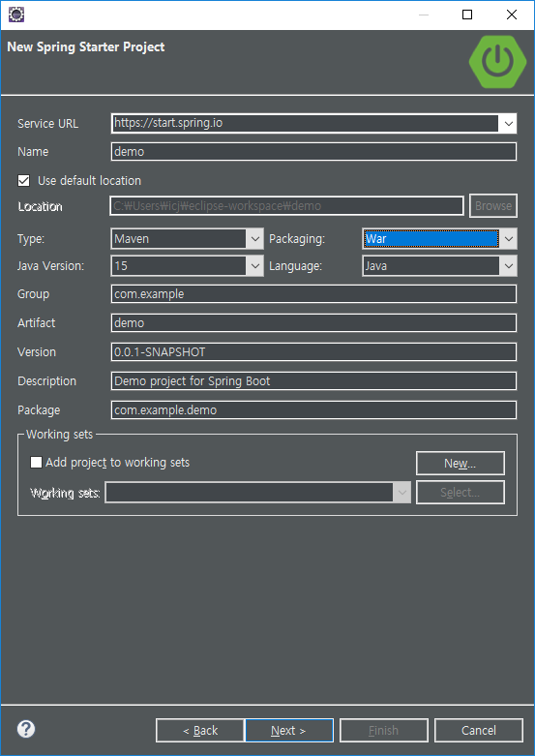Click the Description label
535x756 pixels.
tap(46, 381)
